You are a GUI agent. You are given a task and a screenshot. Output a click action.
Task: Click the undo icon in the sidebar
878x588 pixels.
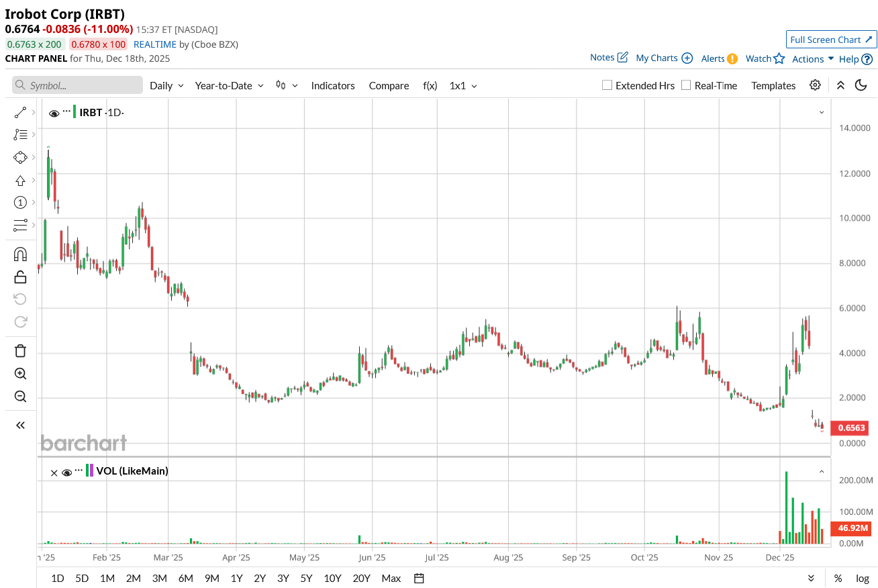[20, 299]
